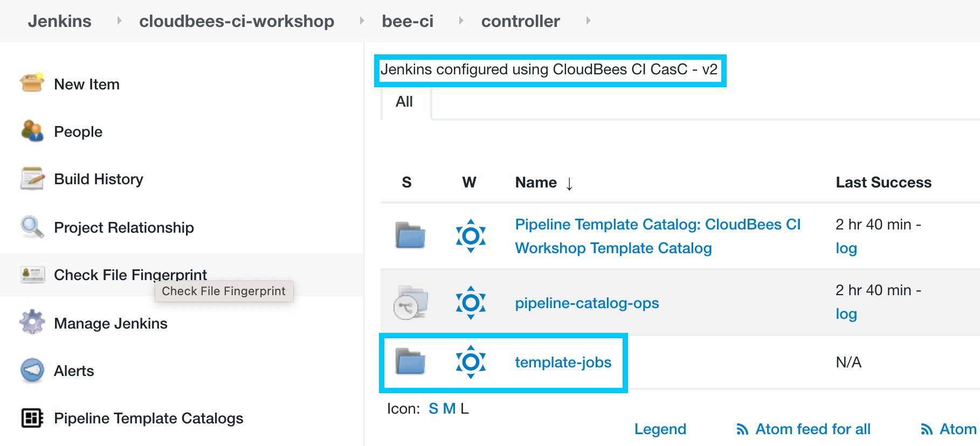Click the Project Relationship magnifier icon

(x=32, y=227)
